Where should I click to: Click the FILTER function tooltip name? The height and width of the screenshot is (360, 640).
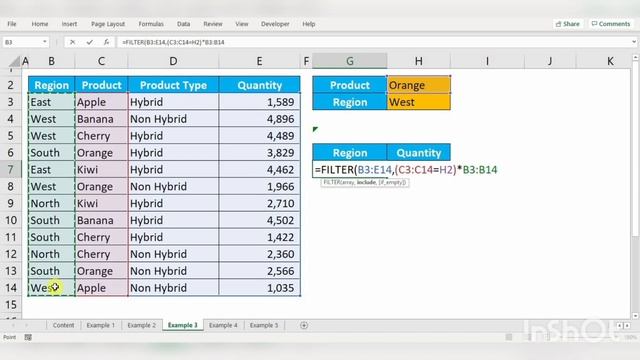tap(332, 182)
